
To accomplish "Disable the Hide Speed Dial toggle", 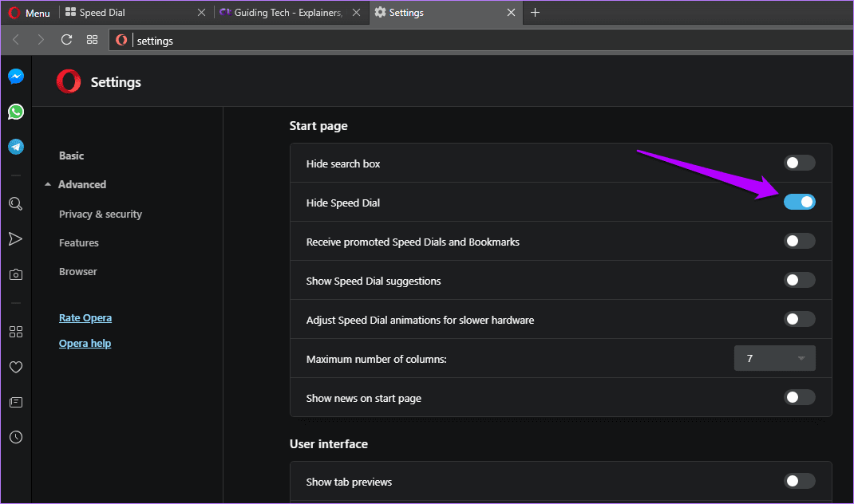I will coord(799,202).
